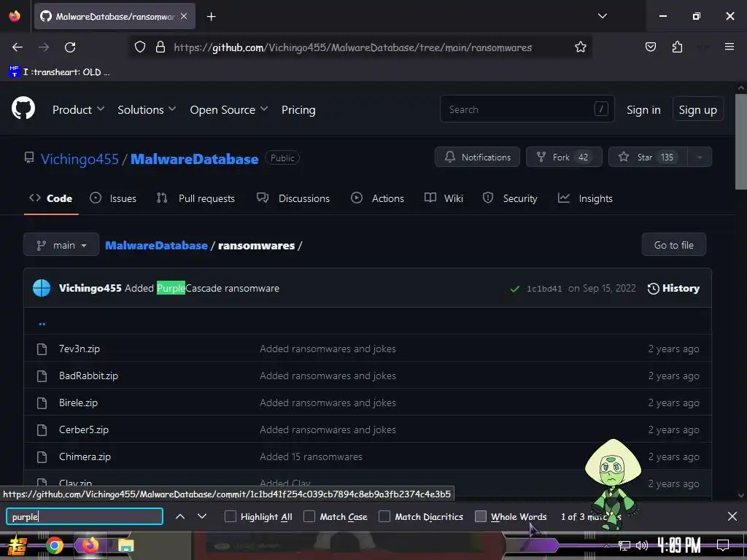
Task: Click the commit status green check mark
Action: [514, 289]
